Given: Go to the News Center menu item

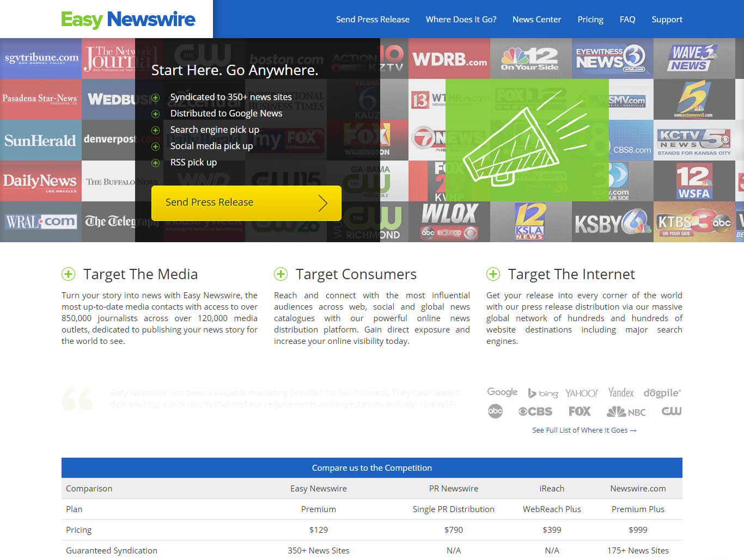Looking at the screenshot, I should (x=536, y=20).
